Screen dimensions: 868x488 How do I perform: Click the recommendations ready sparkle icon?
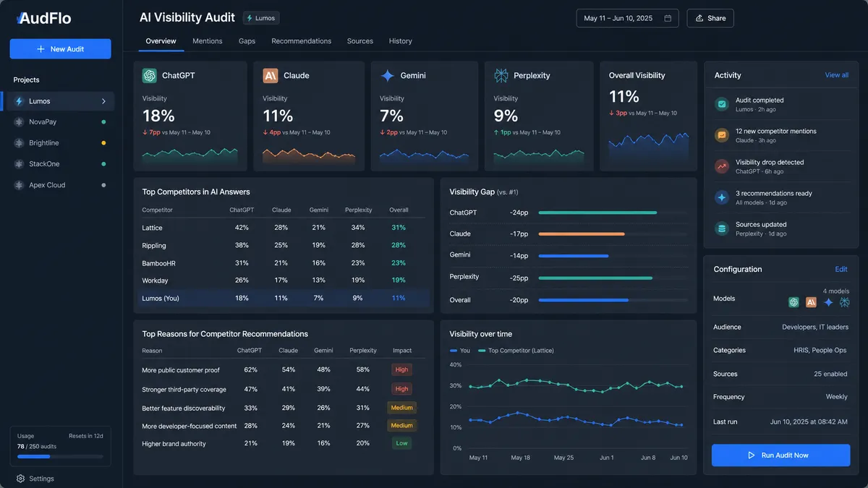(721, 197)
